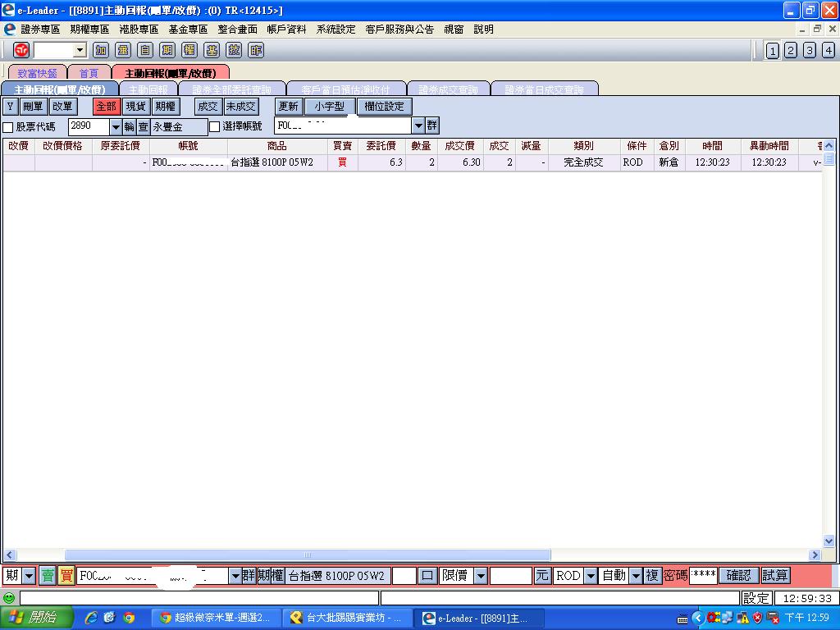Switch to 證券全部委託查詢 tab
Image resolution: width=840 pixels, height=630 pixels.
point(232,89)
